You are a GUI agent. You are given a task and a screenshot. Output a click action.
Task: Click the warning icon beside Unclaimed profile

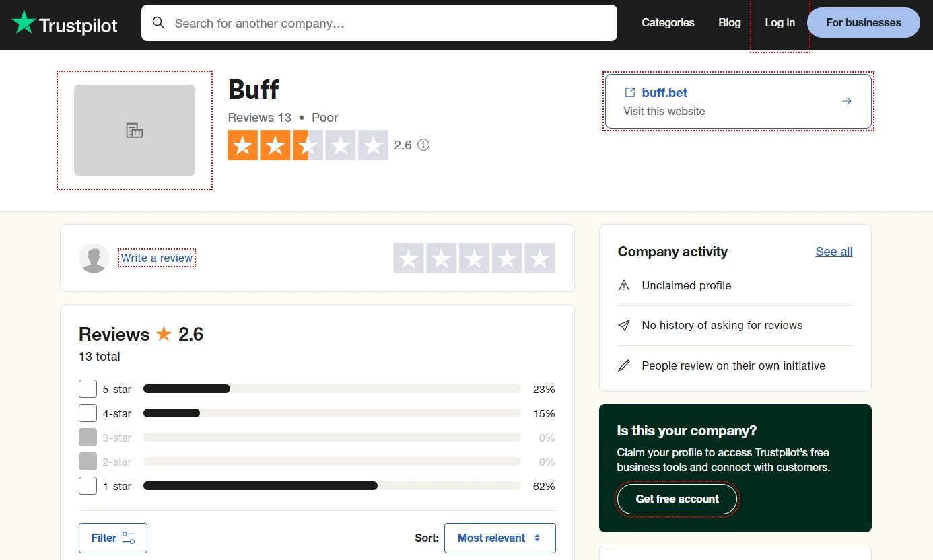coord(623,285)
